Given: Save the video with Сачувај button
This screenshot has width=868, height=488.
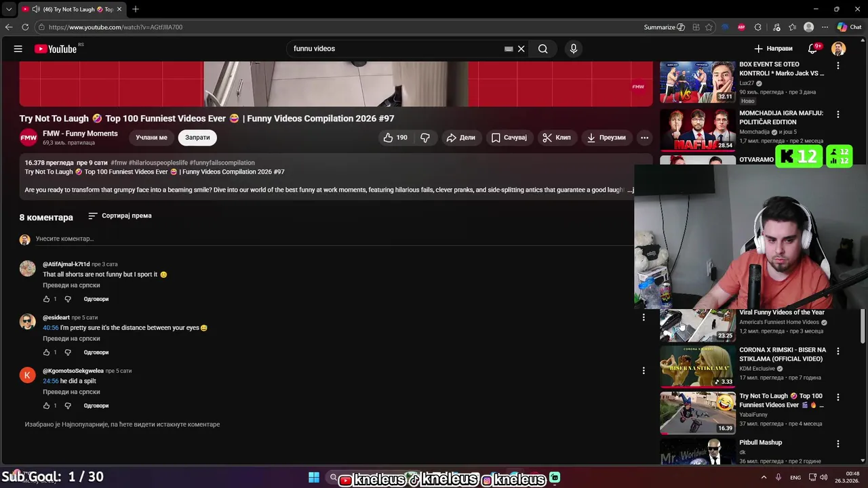Looking at the screenshot, I should (509, 138).
